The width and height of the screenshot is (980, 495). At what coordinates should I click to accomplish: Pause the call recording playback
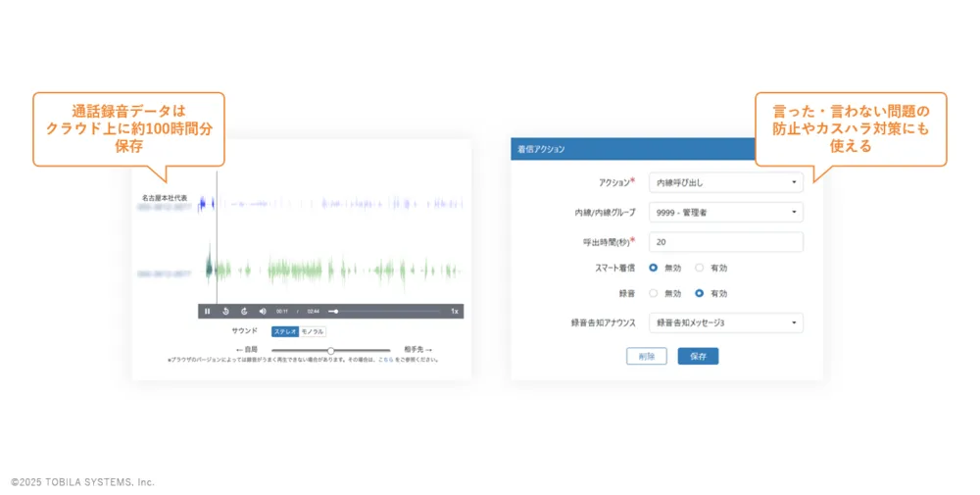[208, 312]
